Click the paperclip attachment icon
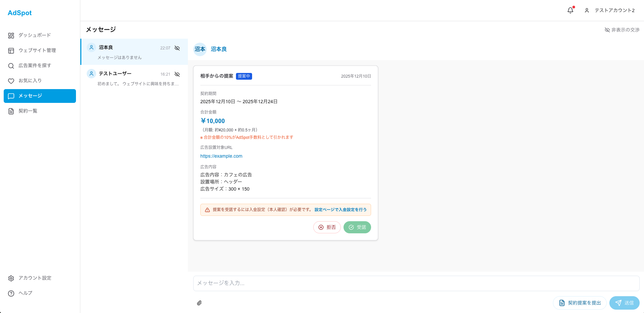644x313 pixels. pos(199,303)
